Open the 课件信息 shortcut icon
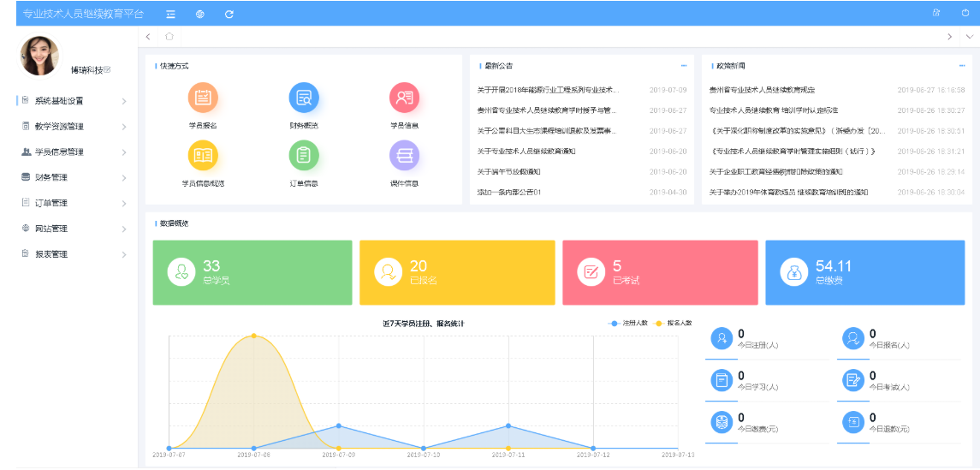The width and height of the screenshot is (980, 470). tap(404, 156)
